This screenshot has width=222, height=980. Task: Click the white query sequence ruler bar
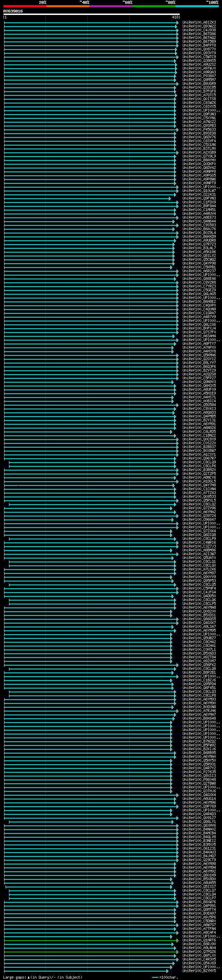pyautogui.click(x=92, y=15)
